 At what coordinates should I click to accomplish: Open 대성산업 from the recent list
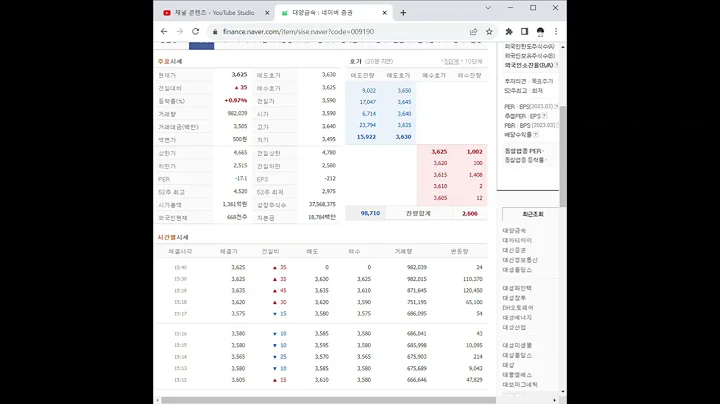coord(514,327)
